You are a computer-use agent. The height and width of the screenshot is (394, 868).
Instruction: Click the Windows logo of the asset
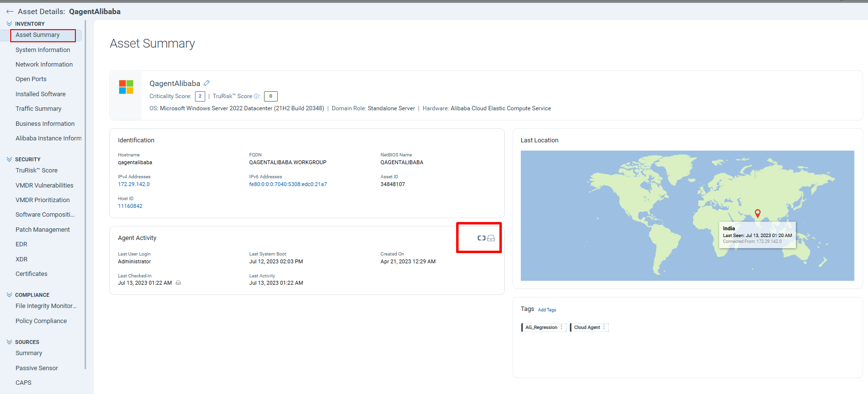[126, 87]
